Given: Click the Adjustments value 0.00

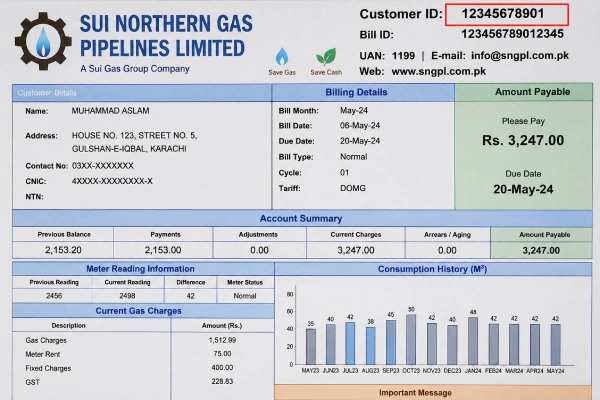Looking at the screenshot, I should (259, 250).
